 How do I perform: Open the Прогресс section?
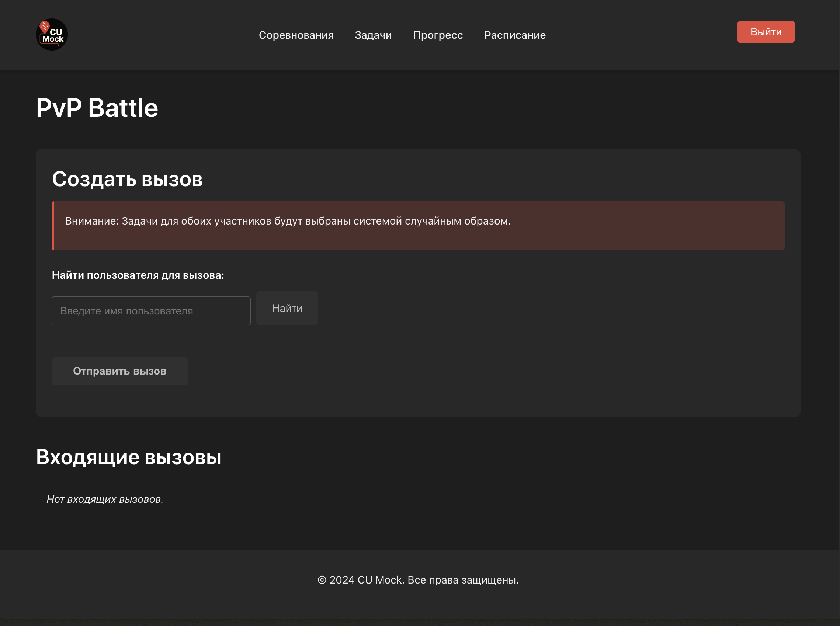coord(438,35)
